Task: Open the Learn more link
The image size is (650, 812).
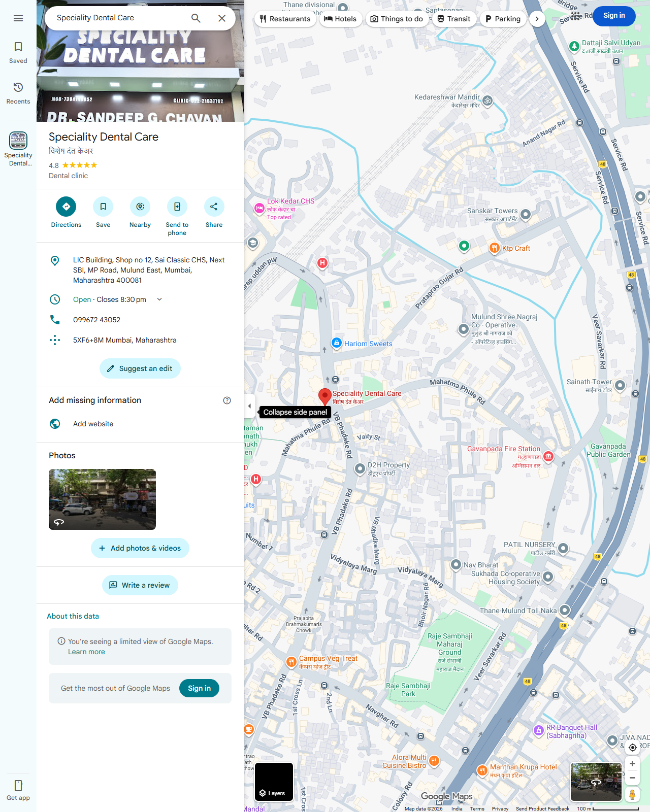Action: (86, 652)
